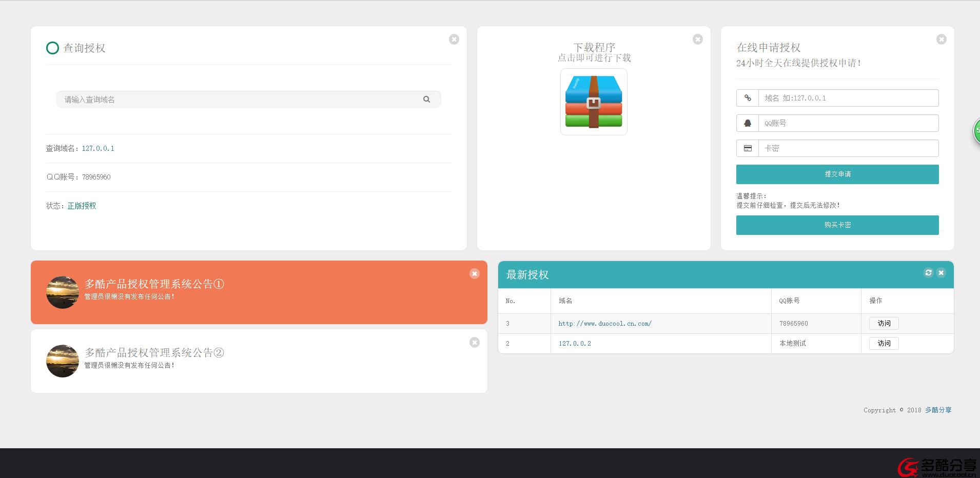
Task: Click the 温馨提示 notice text
Action: pyautogui.click(x=751, y=196)
